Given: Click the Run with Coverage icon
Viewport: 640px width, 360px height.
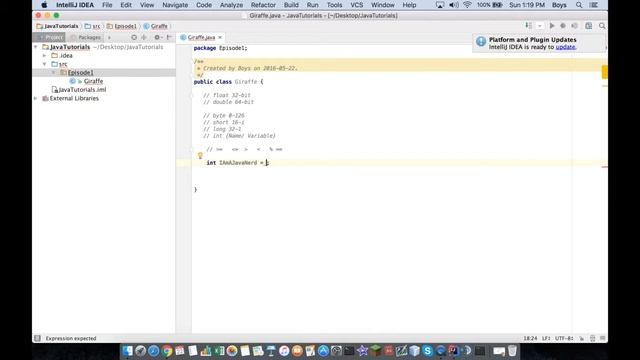Looking at the screenshot, I should point(574,26).
